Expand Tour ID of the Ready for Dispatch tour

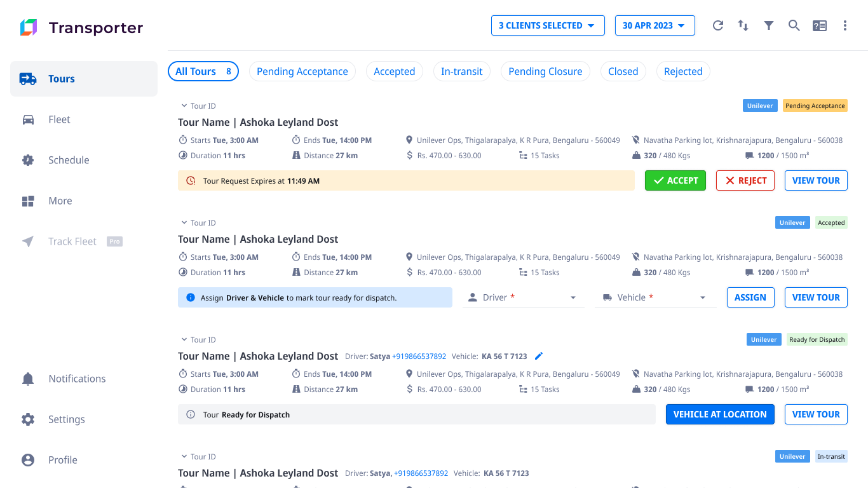(x=198, y=340)
